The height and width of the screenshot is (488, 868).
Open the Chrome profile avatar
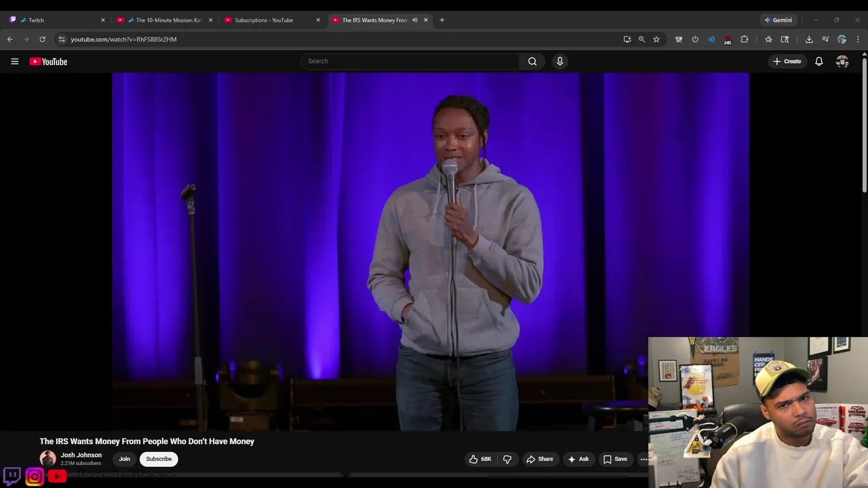point(842,39)
